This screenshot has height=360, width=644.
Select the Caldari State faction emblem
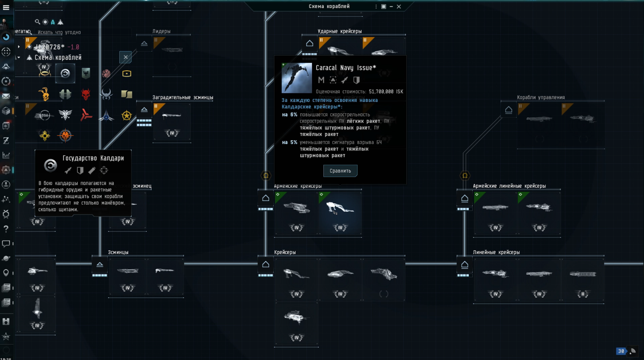pyautogui.click(x=65, y=74)
